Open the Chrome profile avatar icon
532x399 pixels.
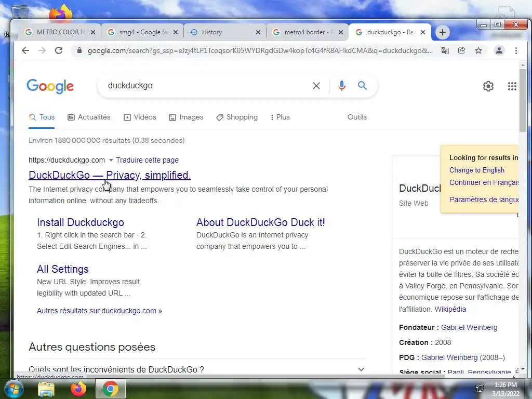pos(499,50)
